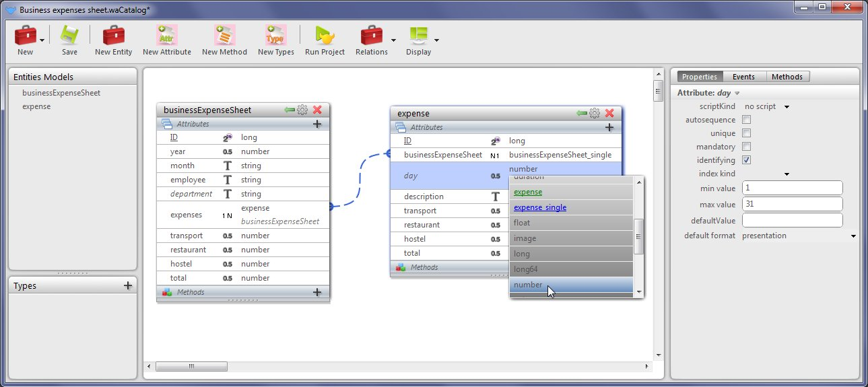Click the New Types toolbar icon
The image size is (868, 387).
coord(275,36)
